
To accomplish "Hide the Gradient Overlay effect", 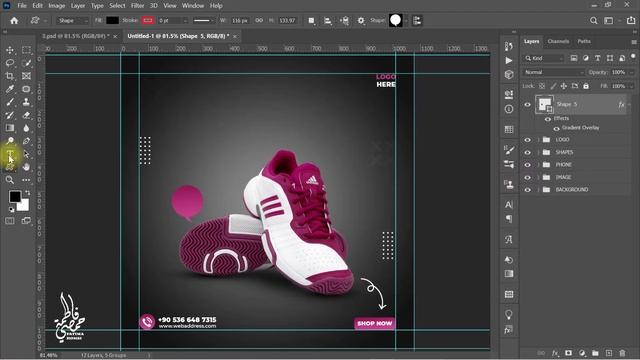I will (556, 128).
